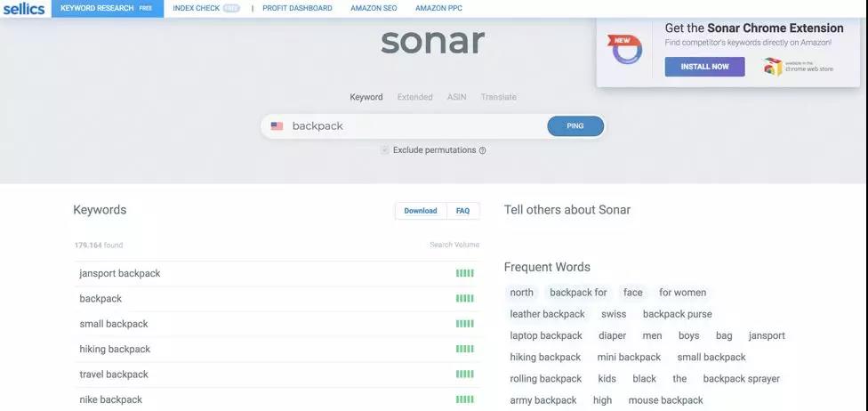Open the Chrome web store badge

click(x=798, y=67)
